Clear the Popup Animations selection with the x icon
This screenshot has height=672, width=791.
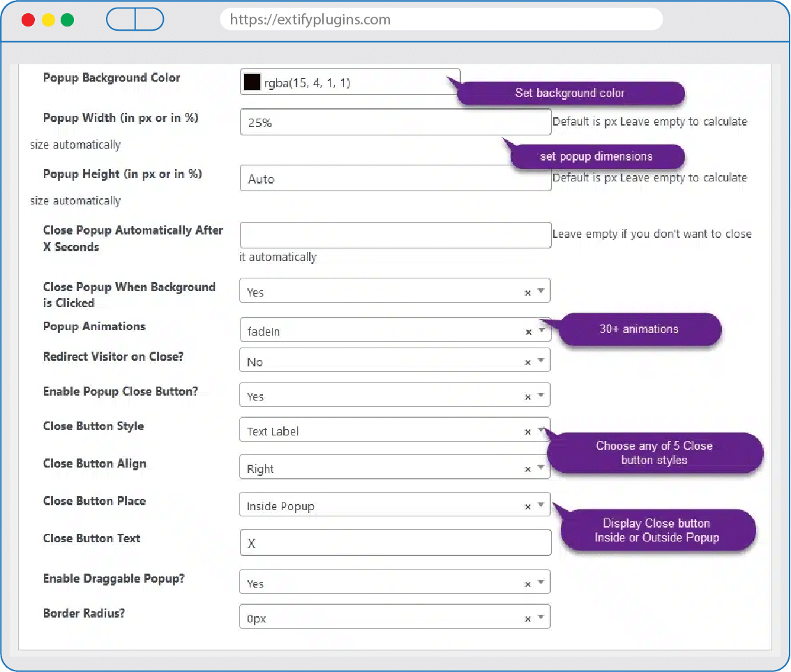[528, 332]
